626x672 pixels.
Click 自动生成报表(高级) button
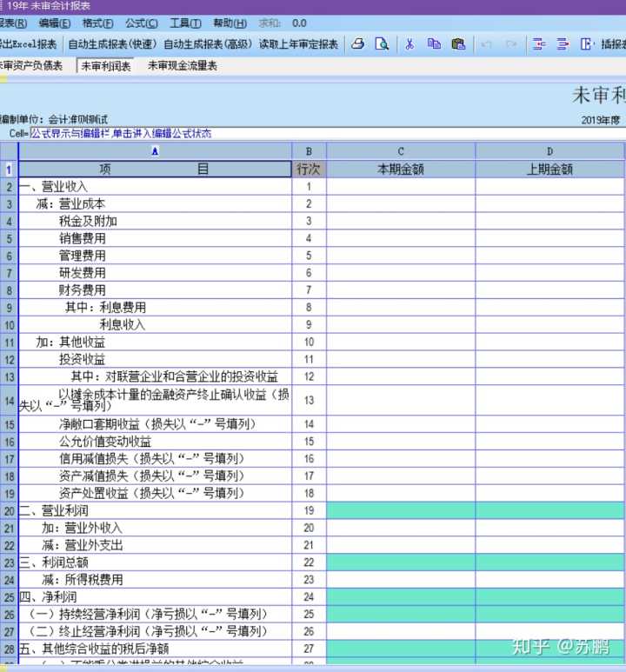pyautogui.click(x=208, y=44)
